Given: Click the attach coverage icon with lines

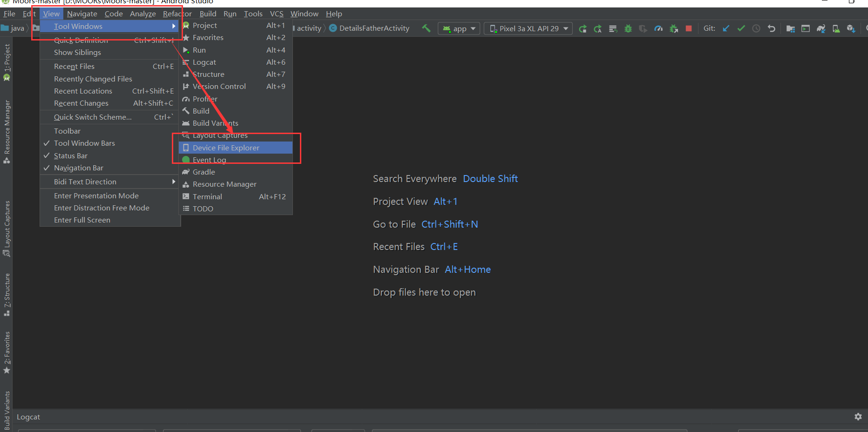Looking at the screenshot, I should [613, 29].
